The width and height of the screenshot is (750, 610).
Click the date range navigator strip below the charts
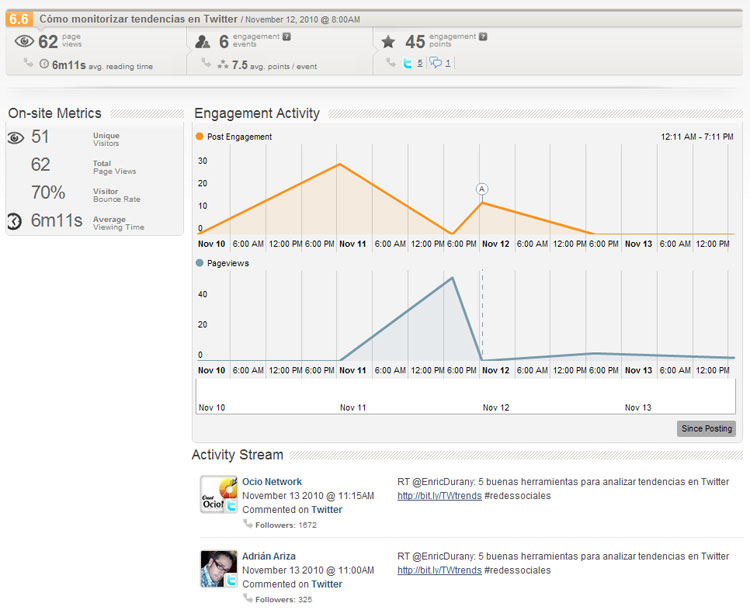(465, 396)
